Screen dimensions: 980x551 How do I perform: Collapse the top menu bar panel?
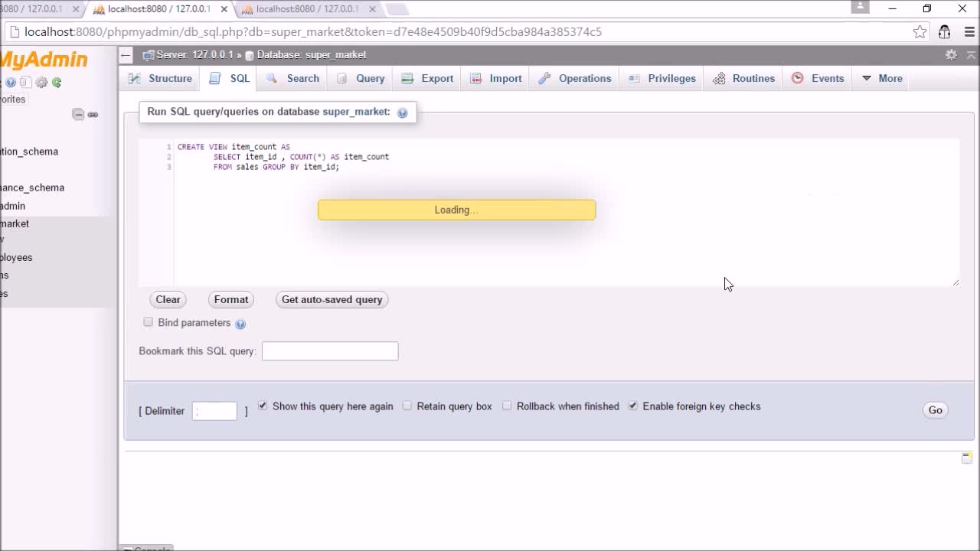point(971,55)
